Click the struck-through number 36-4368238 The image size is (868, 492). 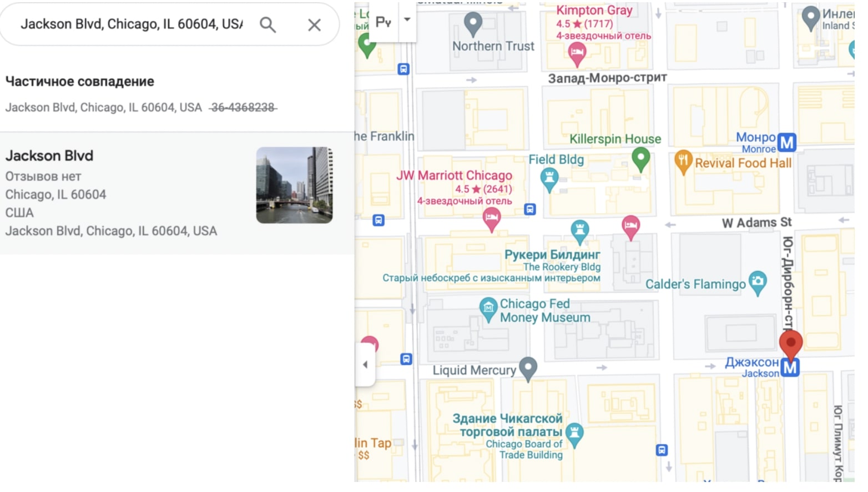243,107
